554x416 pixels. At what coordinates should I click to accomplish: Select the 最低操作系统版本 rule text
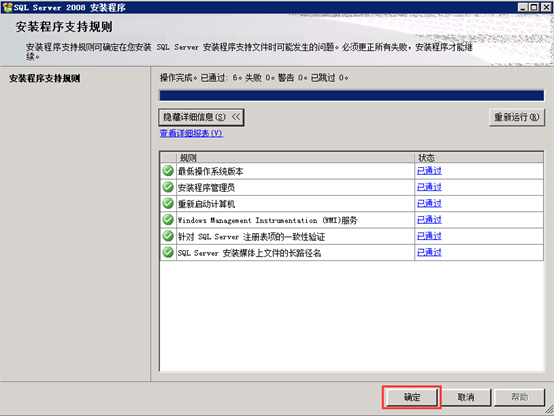point(211,171)
